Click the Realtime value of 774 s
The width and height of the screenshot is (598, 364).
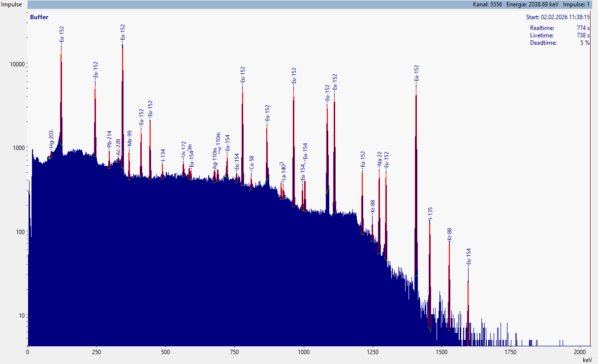[x=583, y=28]
